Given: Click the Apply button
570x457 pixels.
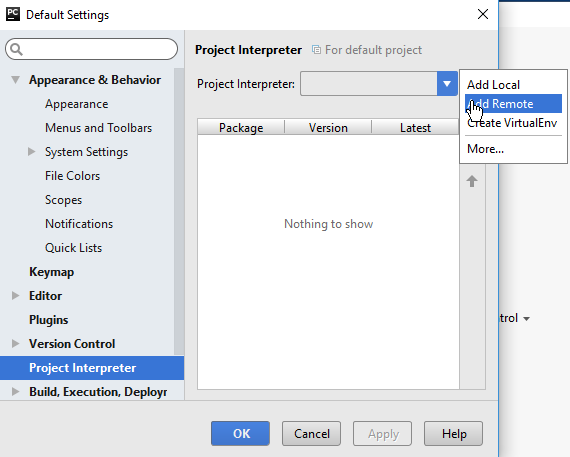Looking at the screenshot, I should pyautogui.click(x=382, y=433).
